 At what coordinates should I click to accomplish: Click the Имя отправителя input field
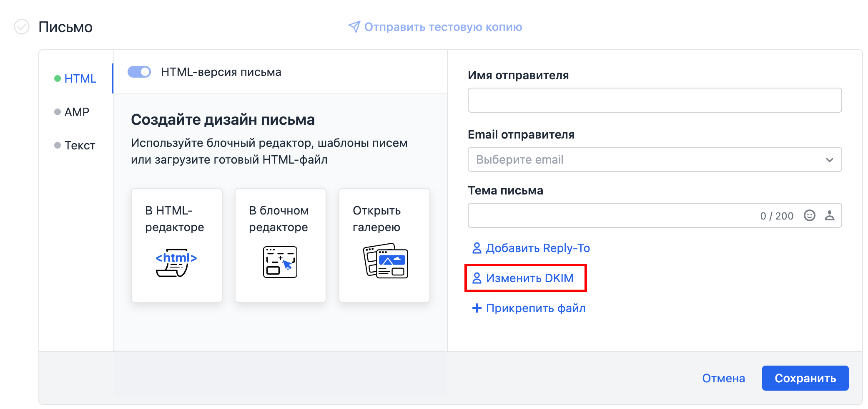pos(655,100)
